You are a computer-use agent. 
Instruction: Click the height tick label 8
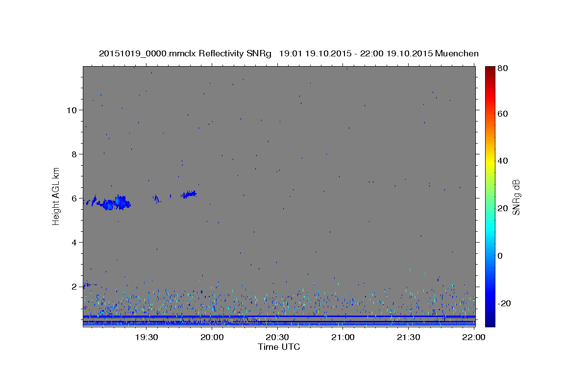74,154
